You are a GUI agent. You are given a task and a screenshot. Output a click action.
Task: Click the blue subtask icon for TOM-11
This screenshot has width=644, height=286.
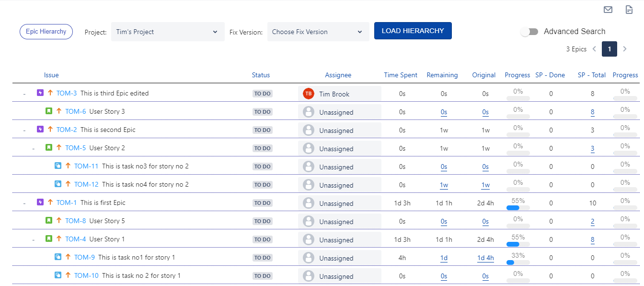(x=58, y=166)
